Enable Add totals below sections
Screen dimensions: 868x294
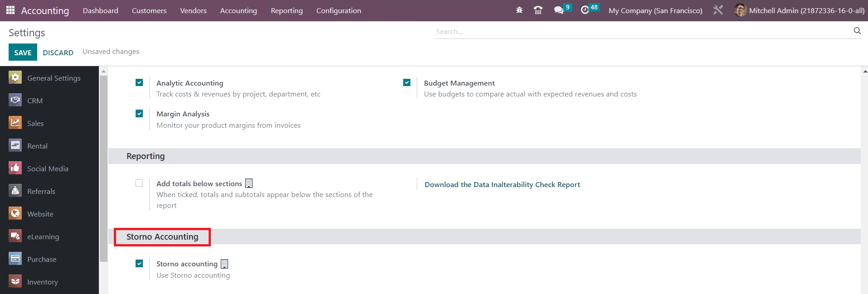point(139,183)
